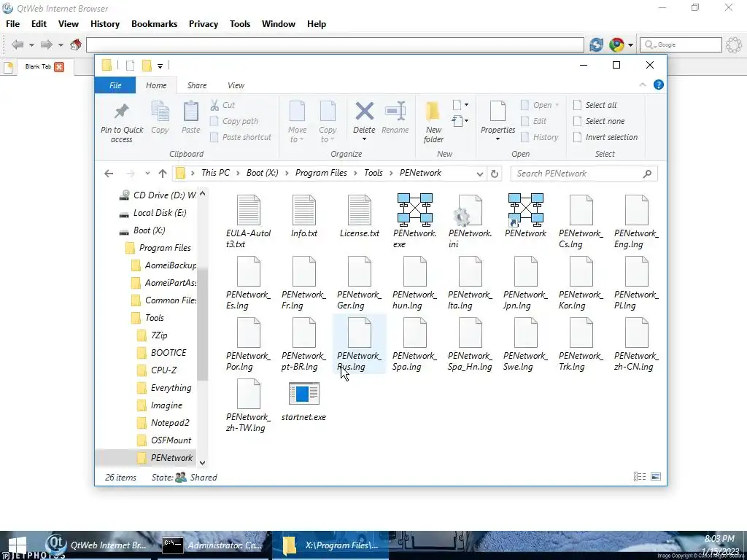Open the address bar history dropdown
747x560 pixels.
pyautogui.click(x=480, y=174)
